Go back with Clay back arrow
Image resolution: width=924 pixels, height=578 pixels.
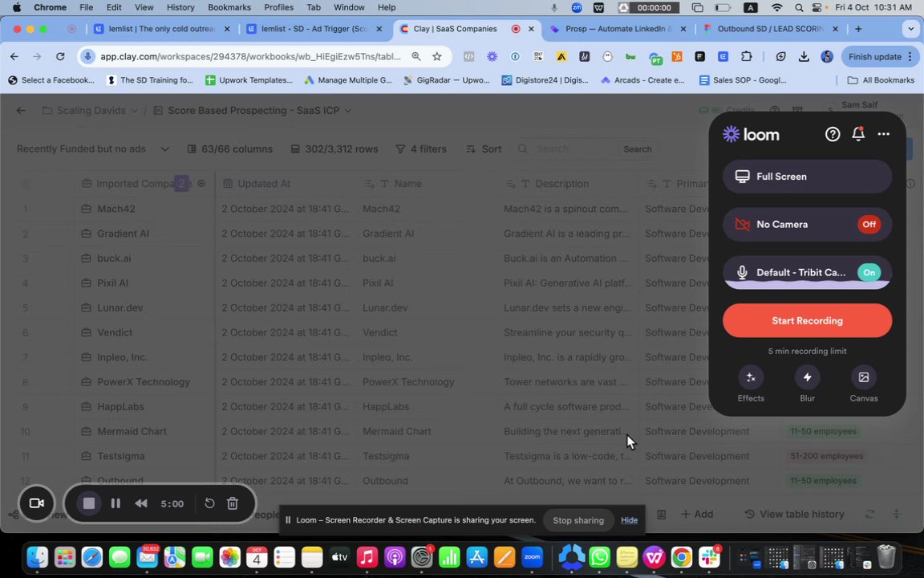click(x=21, y=110)
